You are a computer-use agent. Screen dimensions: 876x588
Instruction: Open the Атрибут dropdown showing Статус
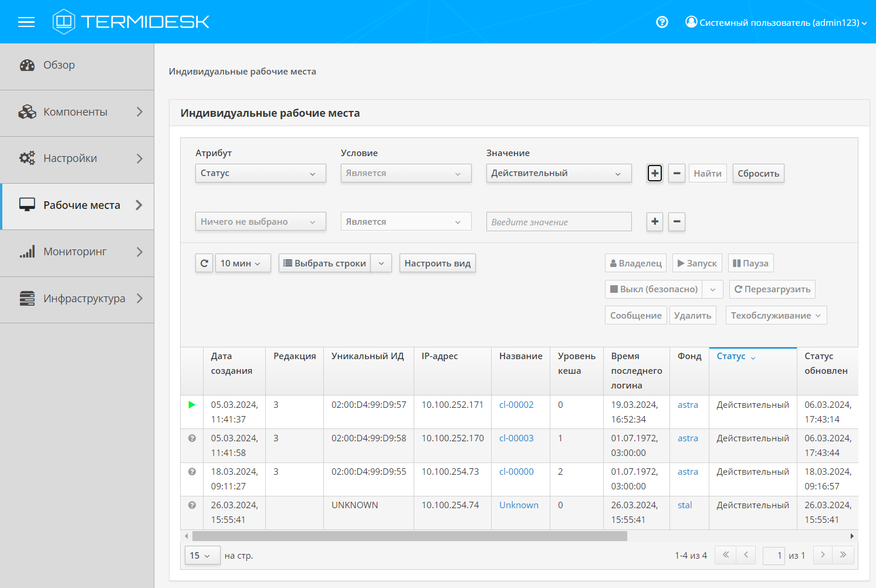(x=260, y=174)
